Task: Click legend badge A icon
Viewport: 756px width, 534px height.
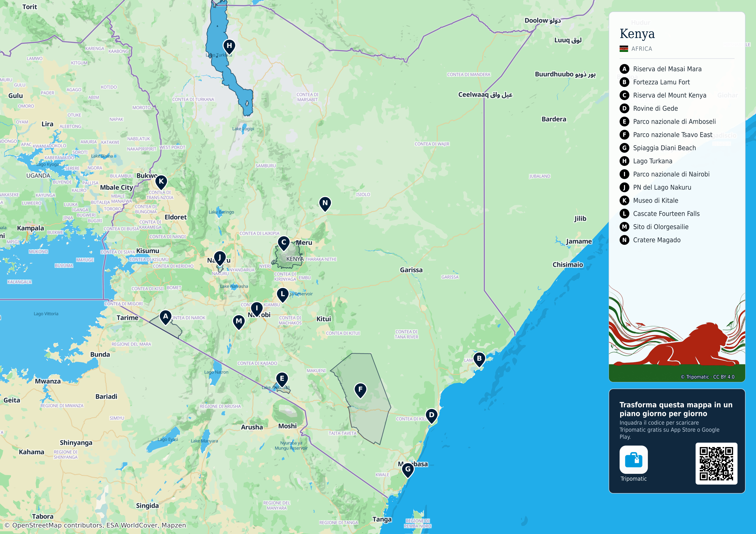Action: (624, 69)
